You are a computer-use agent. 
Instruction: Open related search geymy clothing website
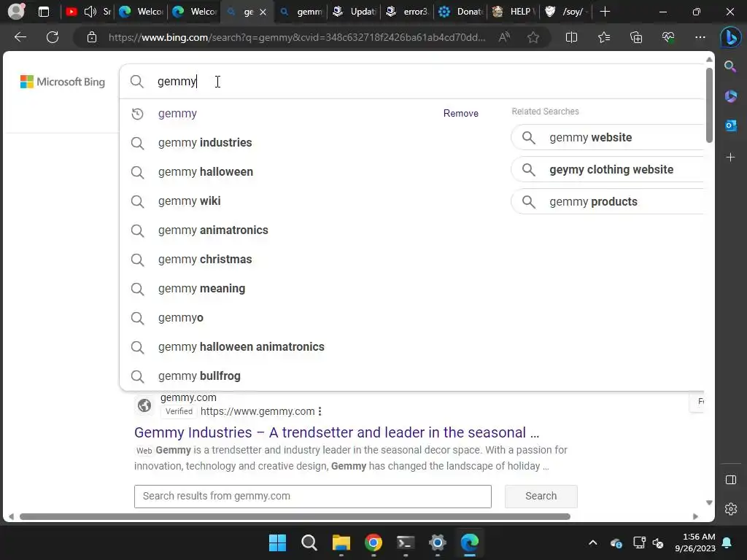607,169
